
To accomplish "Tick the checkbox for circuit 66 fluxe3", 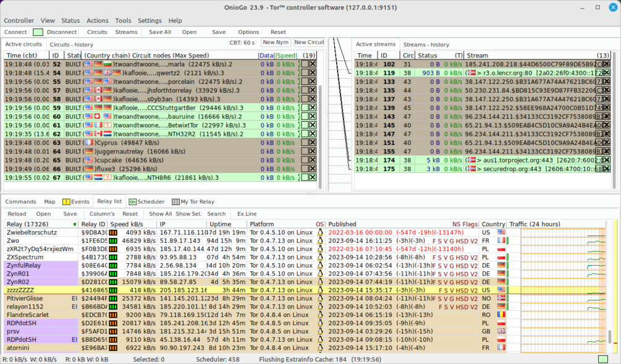I will point(305,168).
